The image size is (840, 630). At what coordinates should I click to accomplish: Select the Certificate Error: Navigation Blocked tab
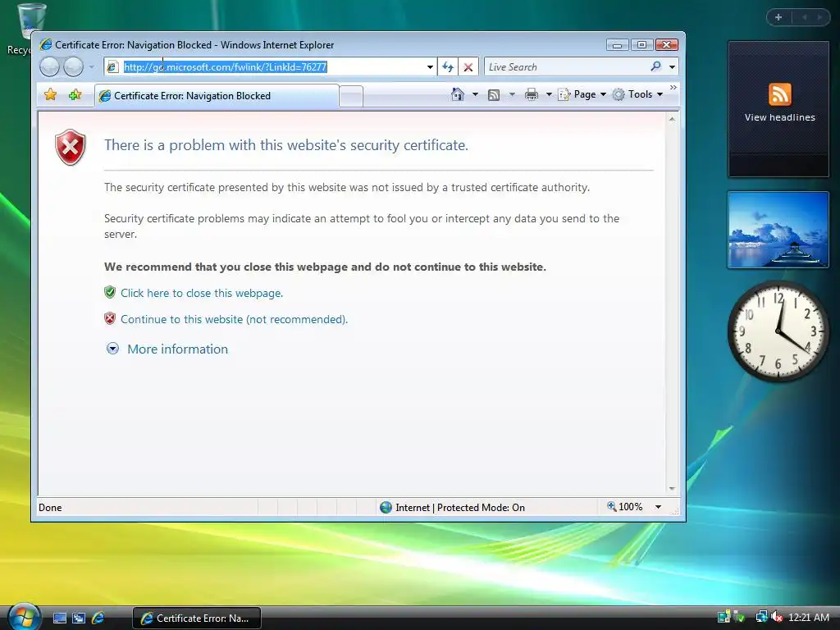(x=217, y=96)
